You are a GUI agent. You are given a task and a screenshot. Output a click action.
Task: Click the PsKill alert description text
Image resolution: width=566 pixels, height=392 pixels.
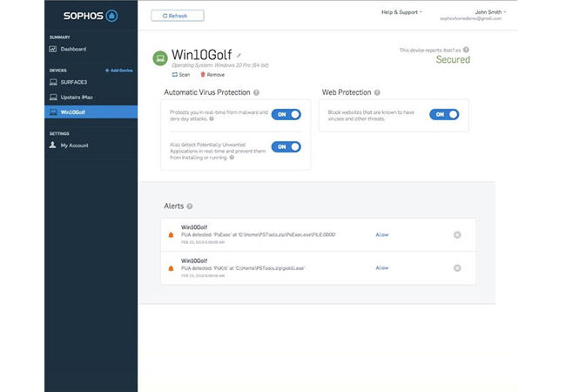point(243,268)
